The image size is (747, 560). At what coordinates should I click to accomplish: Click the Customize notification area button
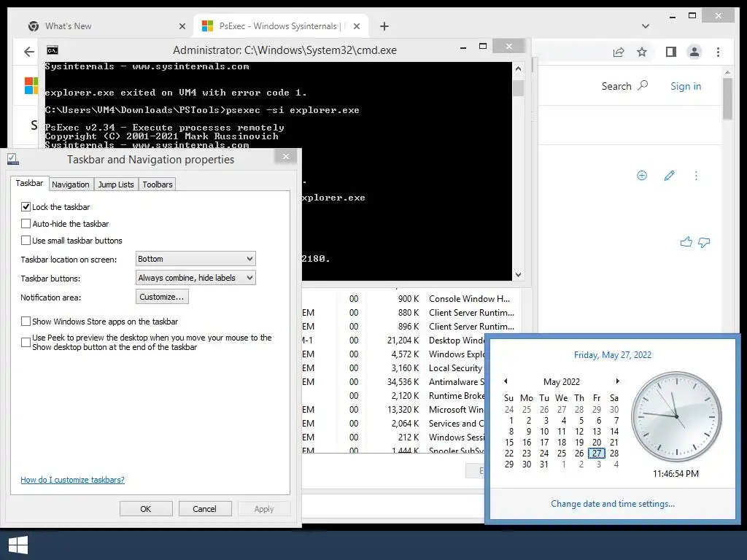point(162,297)
